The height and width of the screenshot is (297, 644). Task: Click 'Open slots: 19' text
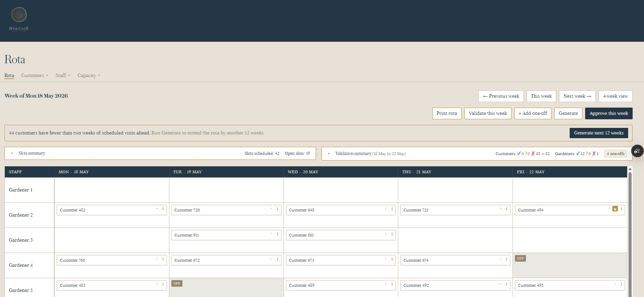coord(297,153)
